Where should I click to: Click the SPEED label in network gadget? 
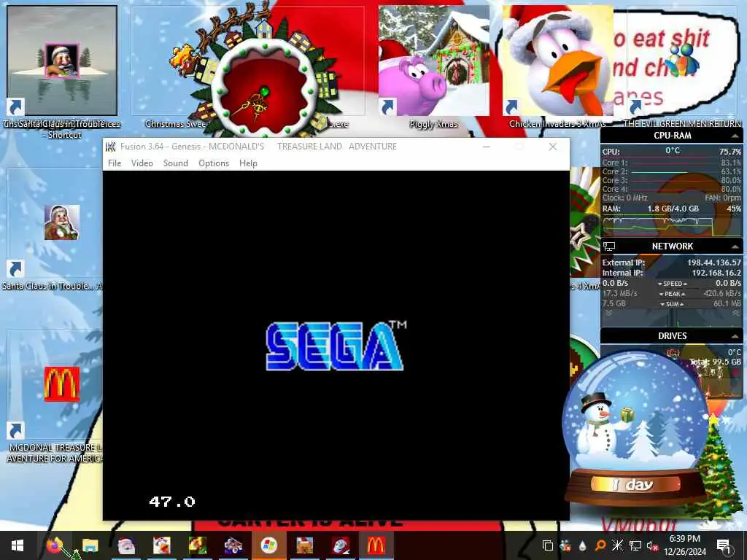(672, 284)
